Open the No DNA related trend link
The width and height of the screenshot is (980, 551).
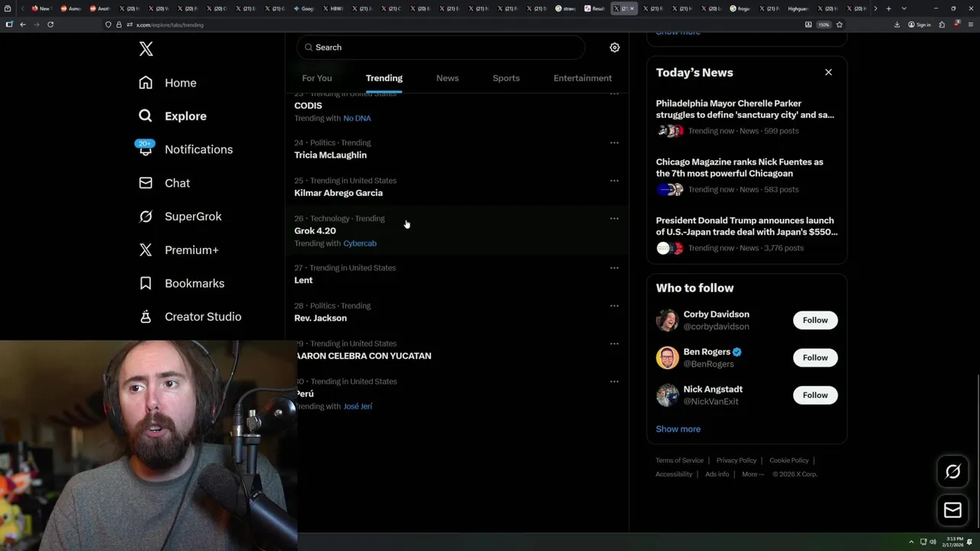(357, 119)
